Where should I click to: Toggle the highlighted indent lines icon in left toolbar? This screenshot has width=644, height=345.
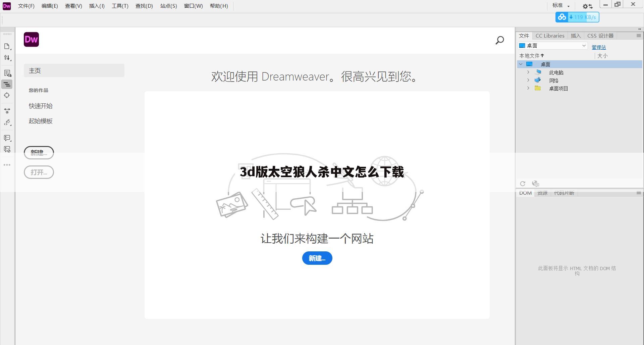click(x=7, y=84)
